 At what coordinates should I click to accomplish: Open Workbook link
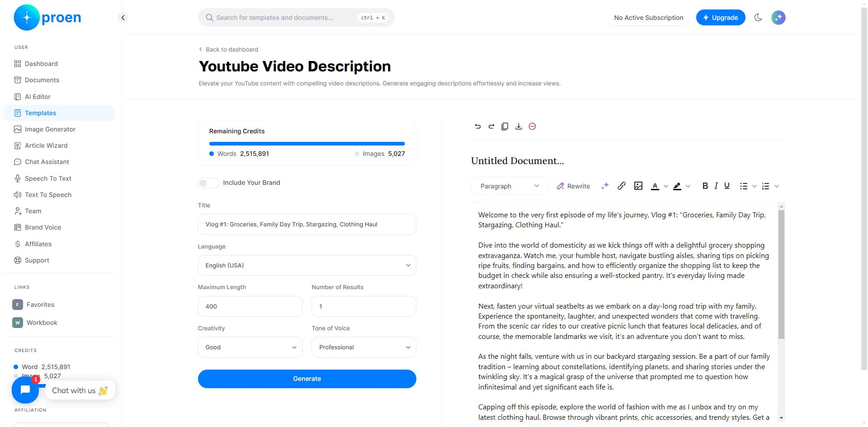[35, 323]
